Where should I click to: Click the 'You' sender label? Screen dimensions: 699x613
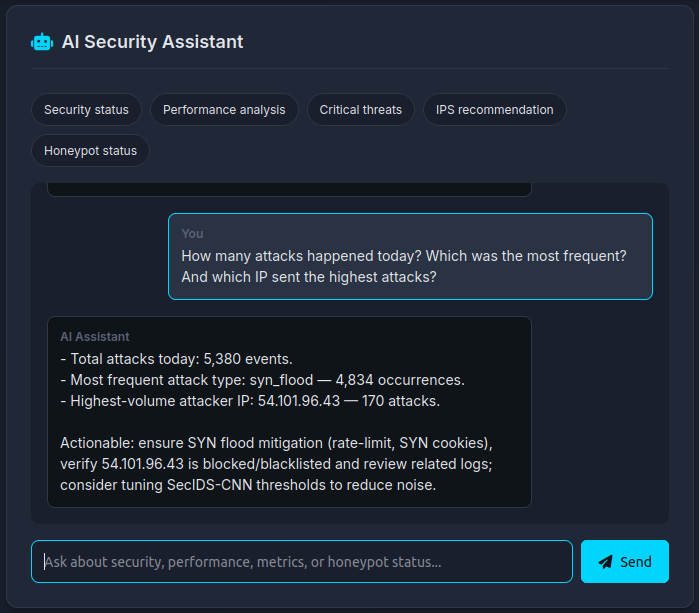click(192, 234)
